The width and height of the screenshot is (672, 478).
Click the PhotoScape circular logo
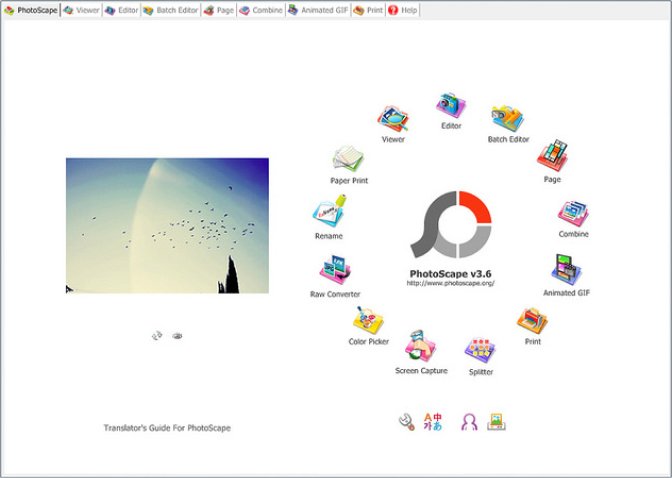point(451,224)
